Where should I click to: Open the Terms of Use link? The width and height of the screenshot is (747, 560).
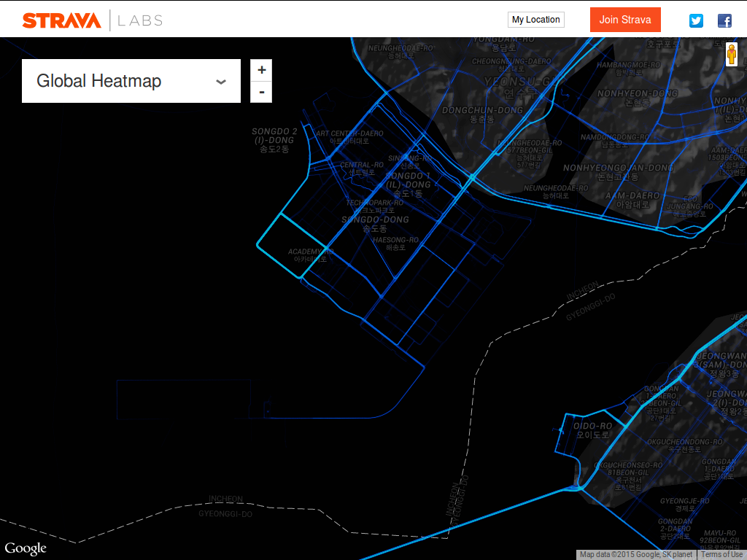[x=721, y=555]
